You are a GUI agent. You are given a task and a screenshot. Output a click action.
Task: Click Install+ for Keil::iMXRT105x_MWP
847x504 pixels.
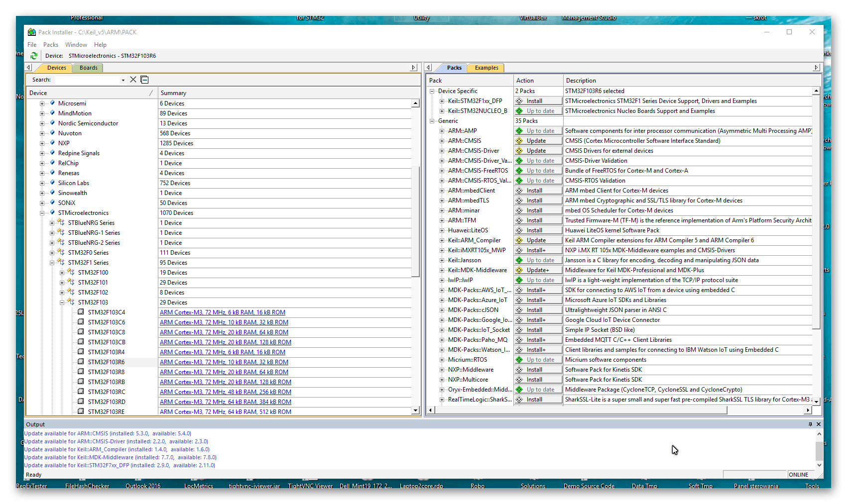(538, 250)
